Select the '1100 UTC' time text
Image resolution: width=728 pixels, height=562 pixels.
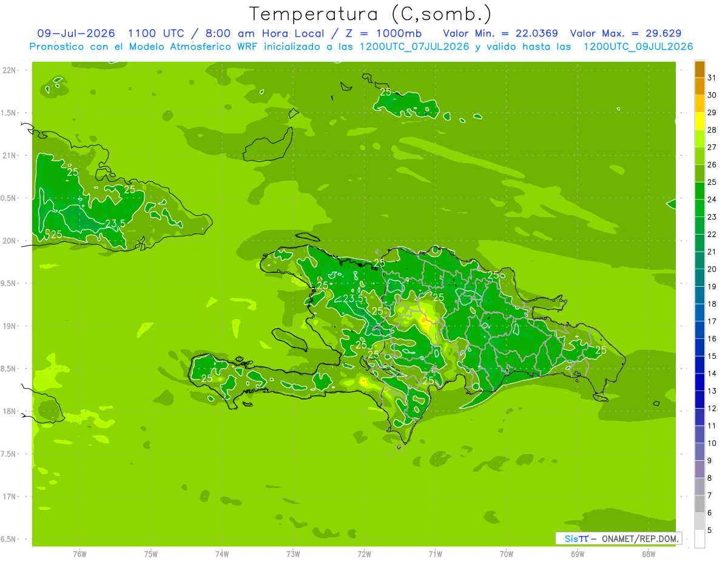pos(157,33)
